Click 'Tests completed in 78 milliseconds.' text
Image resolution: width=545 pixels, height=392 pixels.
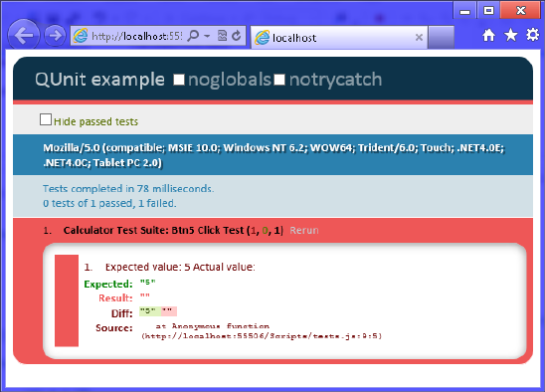(128, 188)
